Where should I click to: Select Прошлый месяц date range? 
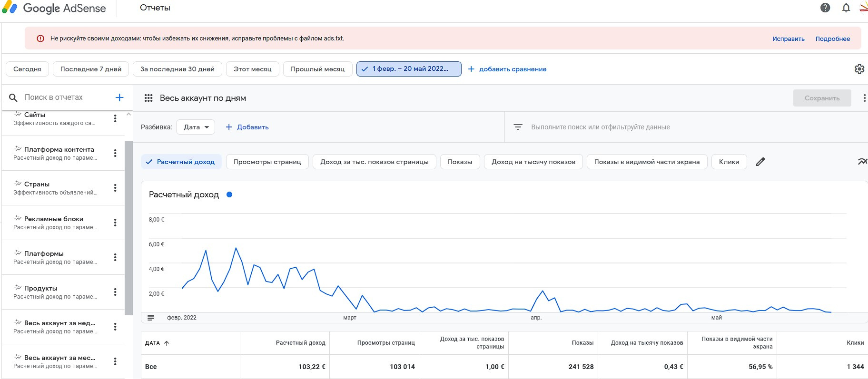(x=318, y=69)
